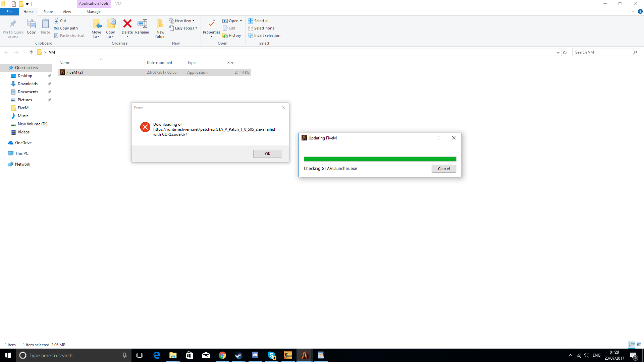Click Cut in Clipboard group
The width and height of the screenshot is (644, 362).
coord(60,21)
